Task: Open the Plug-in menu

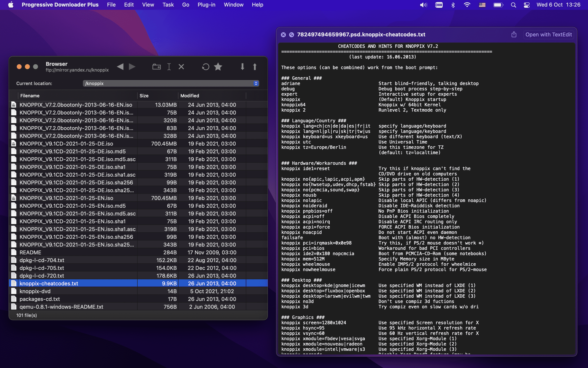Action: point(206,5)
